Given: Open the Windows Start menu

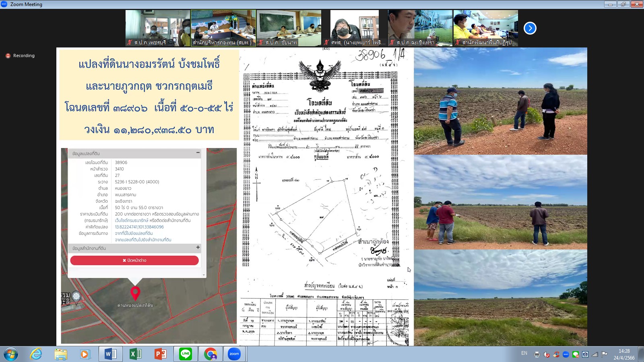Looking at the screenshot, I should (x=10, y=354).
